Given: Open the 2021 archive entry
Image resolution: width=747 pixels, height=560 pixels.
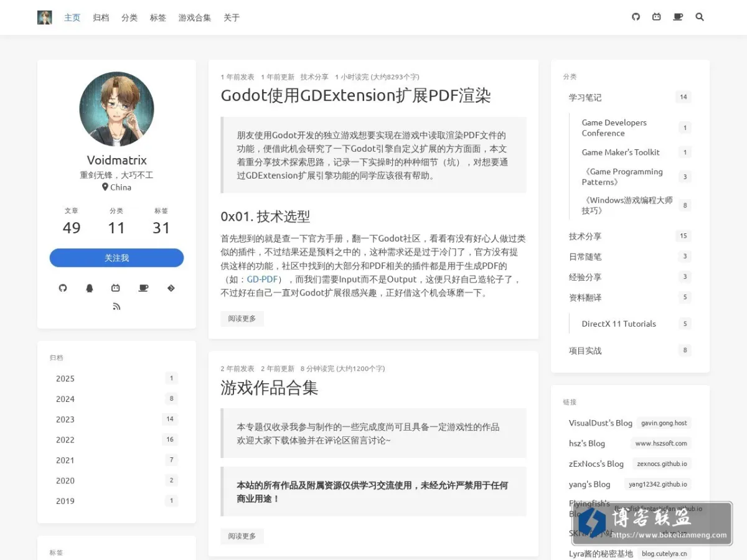Looking at the screenshot, I should click(116, 460).
